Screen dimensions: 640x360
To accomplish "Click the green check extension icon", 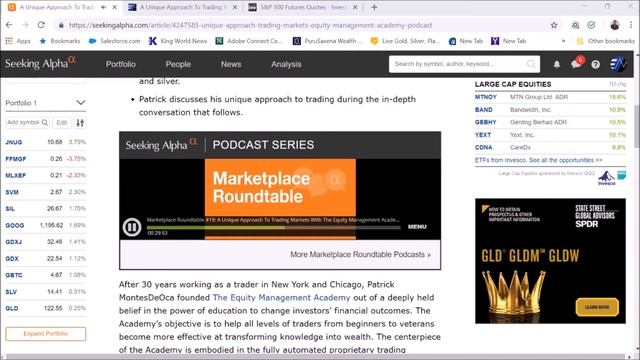I will (591, 25).
